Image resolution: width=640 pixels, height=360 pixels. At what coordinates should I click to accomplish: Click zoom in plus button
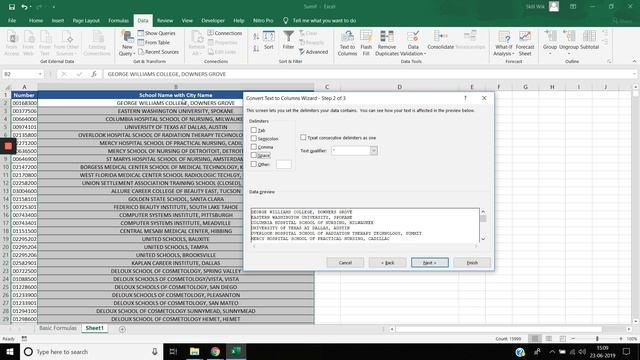click(620, 339)
